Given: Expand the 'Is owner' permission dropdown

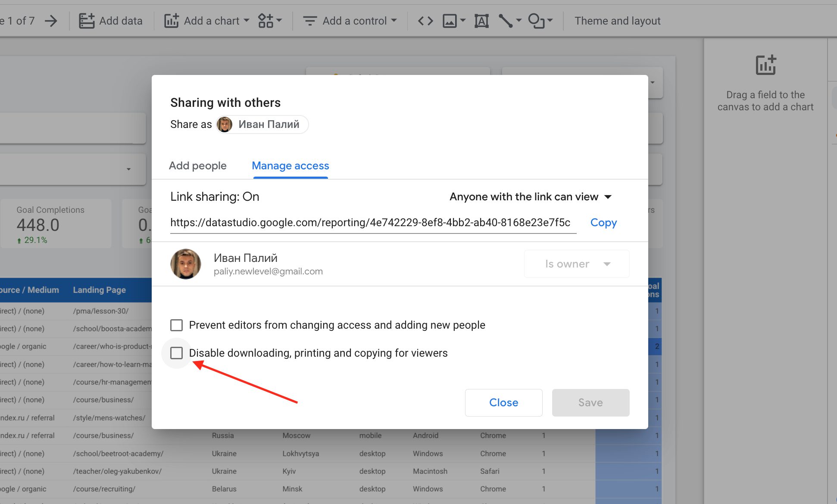Looking at the screenshot, I should pyautogui.click(x=576, y=264).
